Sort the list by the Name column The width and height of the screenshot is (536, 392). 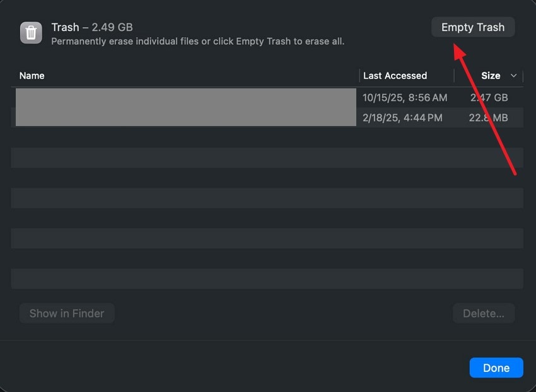32,76
